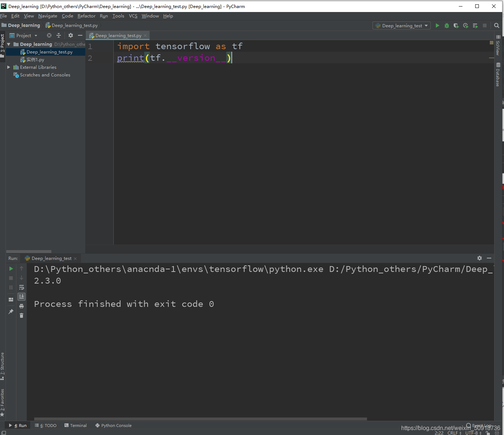
Task: Open the Code menu
Action: pyautogui.click(x=67, y=16)
